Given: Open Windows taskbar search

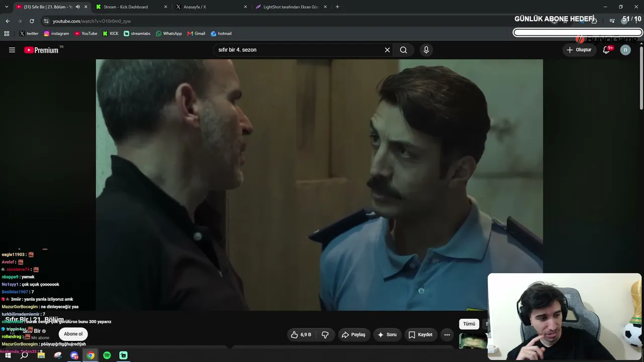Looking at the screenshot, I should pos(24,355).
